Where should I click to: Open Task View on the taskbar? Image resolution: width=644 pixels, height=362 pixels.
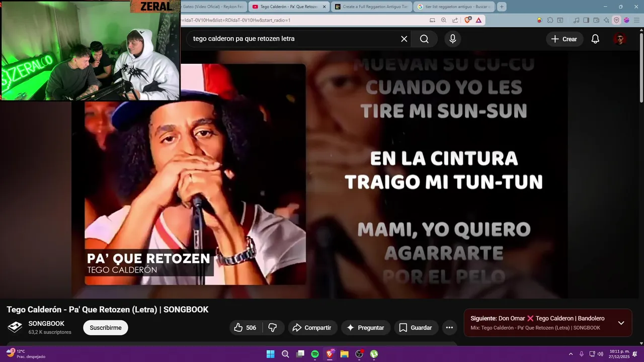(300, 354)
